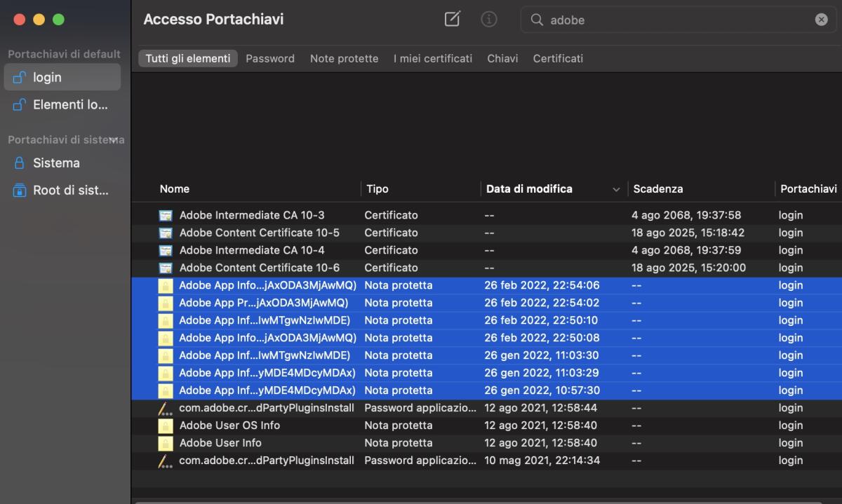Open the info panel icon in the toolbar
This screenshot has width=842, height=504.
point(489,20)
